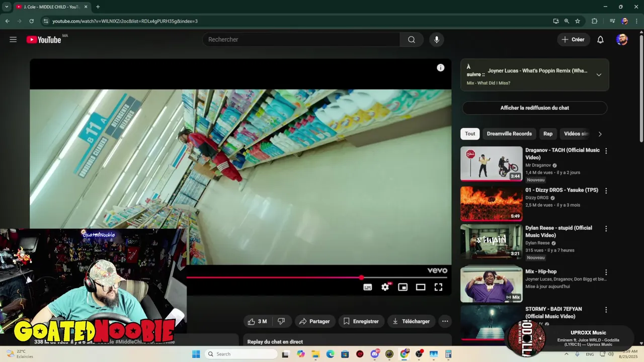The width and height of the screenshot is (644, 362).
Task: Enable miniplayer mode
Action: (x=403, y=287)
